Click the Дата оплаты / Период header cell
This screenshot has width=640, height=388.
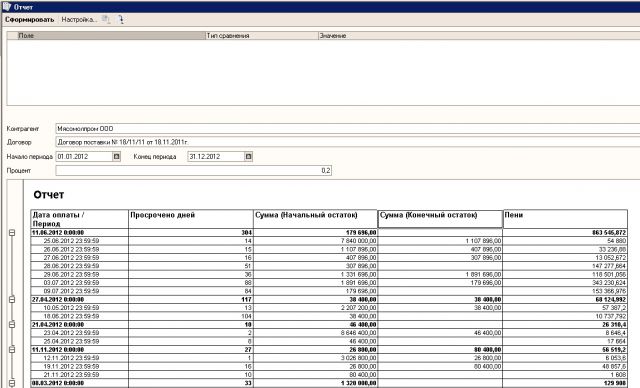pyautogui.click(x=80, y=219)
